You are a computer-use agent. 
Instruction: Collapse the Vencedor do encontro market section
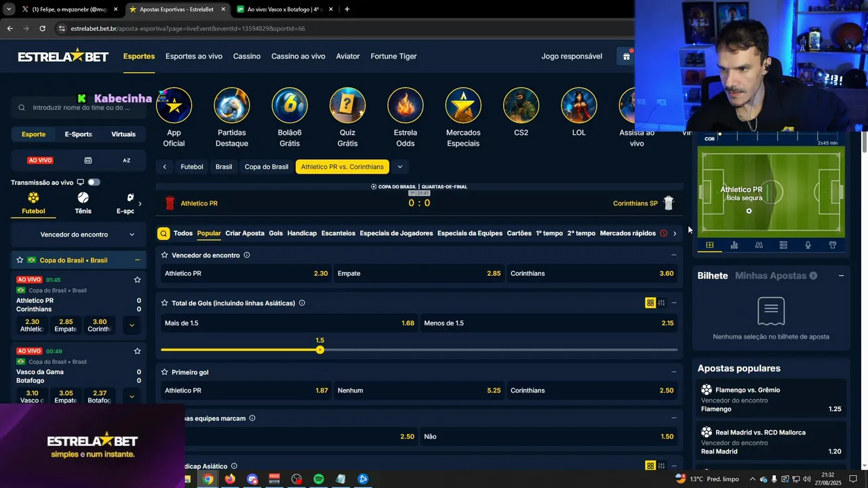point(673,256)
